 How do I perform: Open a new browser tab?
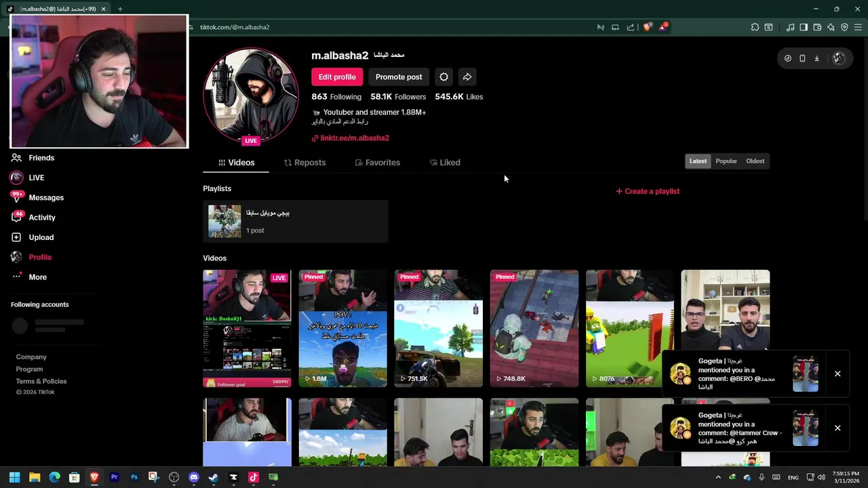click(x=120, y=9)
